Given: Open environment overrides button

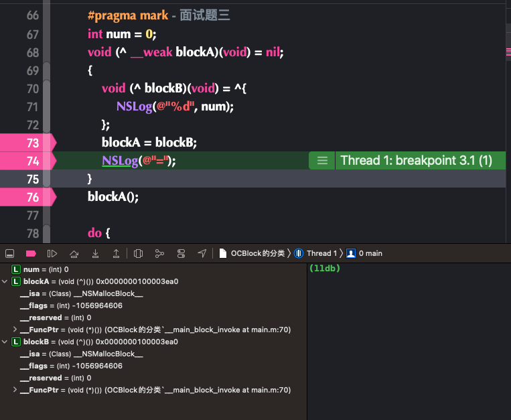Looking at the screenshot, I should pos(181,253).
